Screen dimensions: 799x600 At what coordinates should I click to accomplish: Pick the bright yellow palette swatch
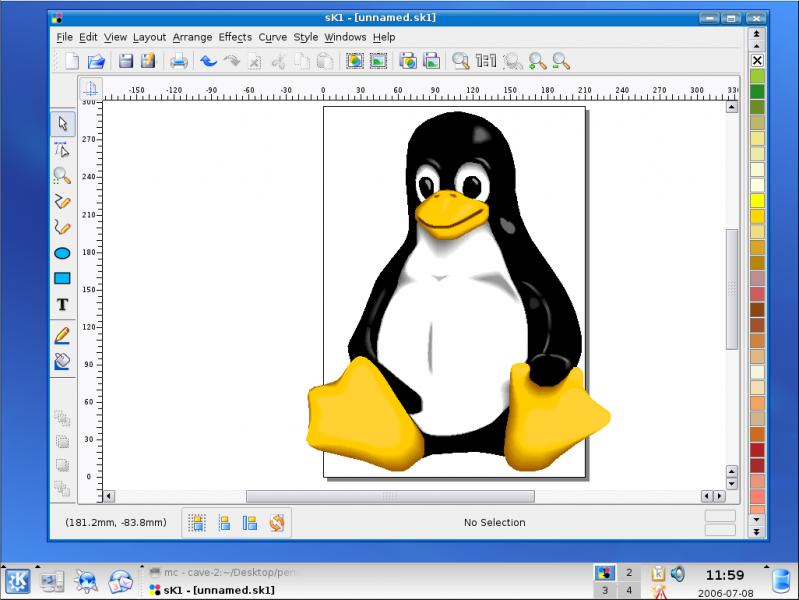[x=757, y=201]
